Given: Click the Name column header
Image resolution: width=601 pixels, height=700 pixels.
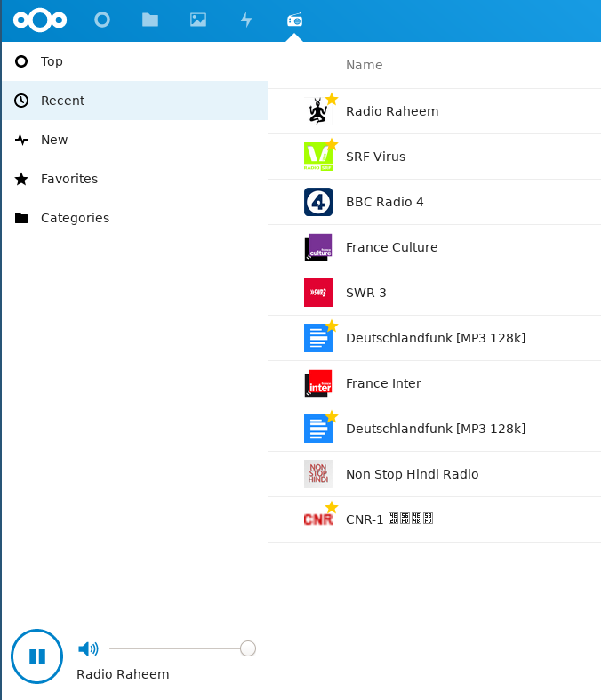Looking at the screenshot, I should click(365, 65).
